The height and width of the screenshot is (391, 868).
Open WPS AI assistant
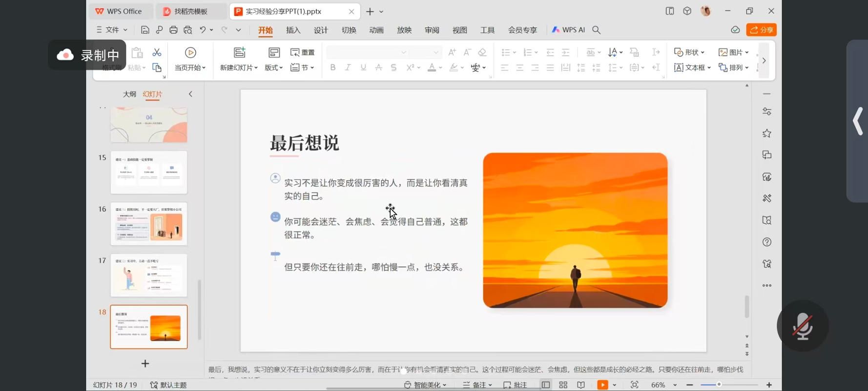point(568,30)
